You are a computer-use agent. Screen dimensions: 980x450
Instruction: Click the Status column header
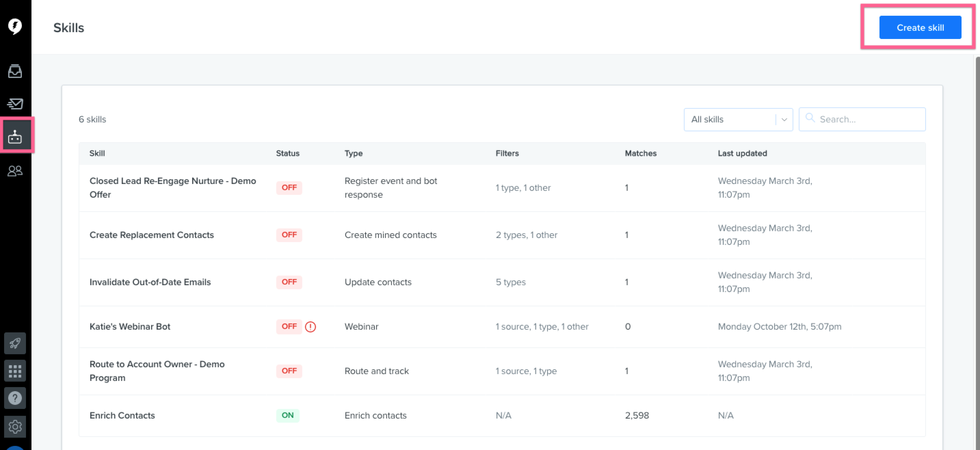tap(288, 153)
